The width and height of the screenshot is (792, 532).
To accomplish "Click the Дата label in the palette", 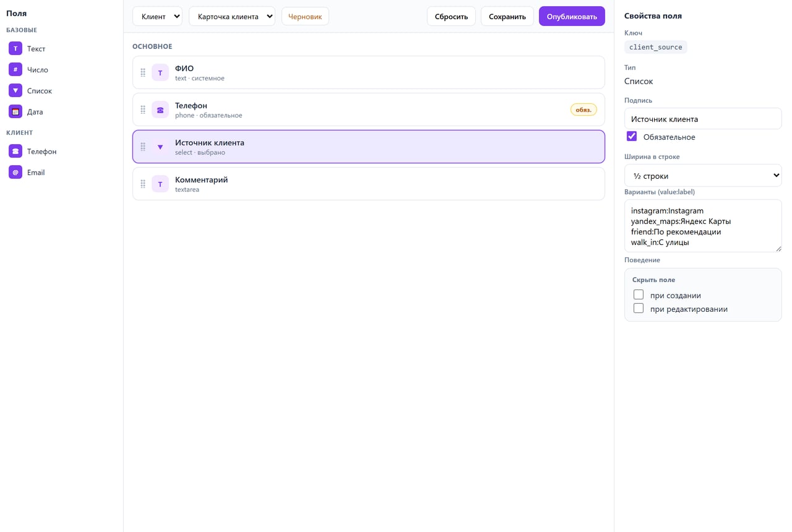I will pyautogui.click(x=35, y=112).
